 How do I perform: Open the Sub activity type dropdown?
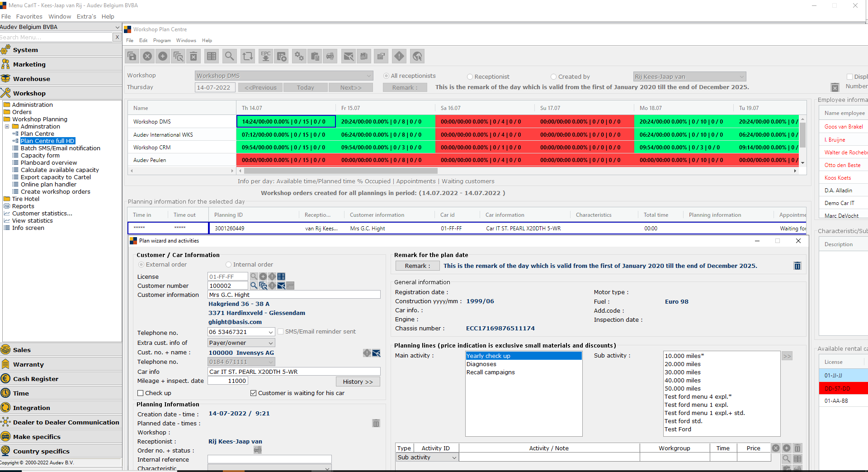click(x=454, y=458)
